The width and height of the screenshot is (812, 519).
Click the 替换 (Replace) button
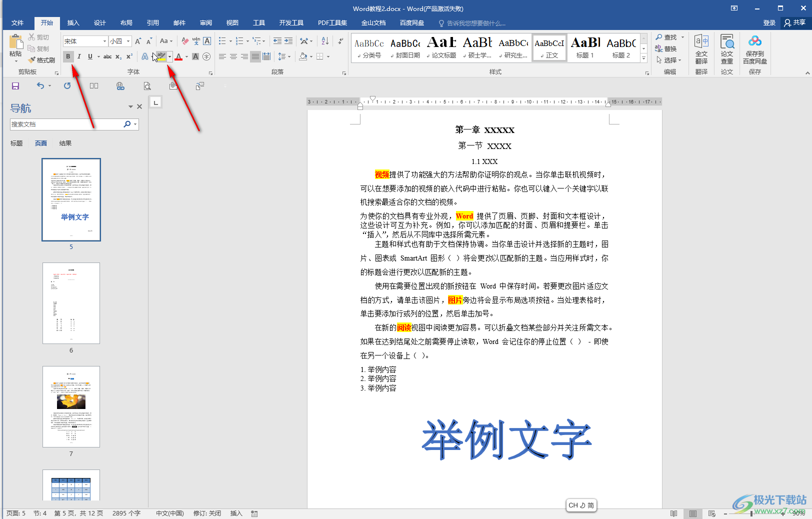coord(666,49)
